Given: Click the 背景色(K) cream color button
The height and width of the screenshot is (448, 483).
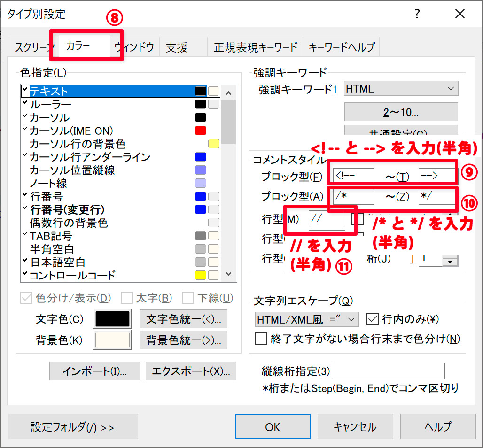Looking at the screenshot, I should pos(113,340).
